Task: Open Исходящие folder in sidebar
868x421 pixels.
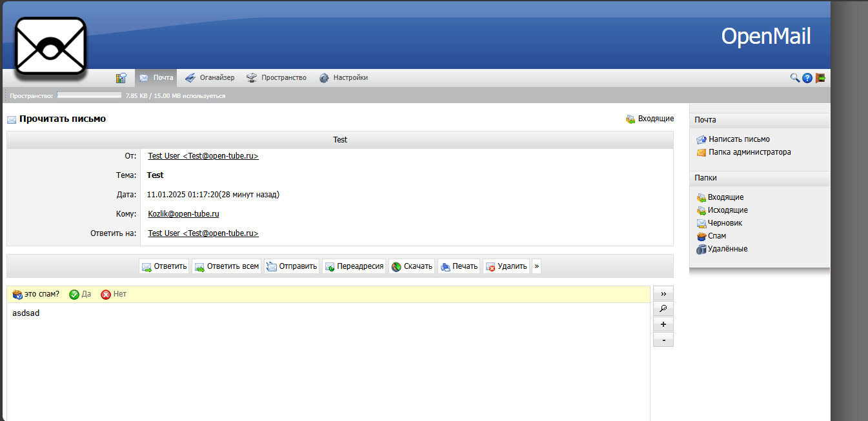Action: pos(722,210)
